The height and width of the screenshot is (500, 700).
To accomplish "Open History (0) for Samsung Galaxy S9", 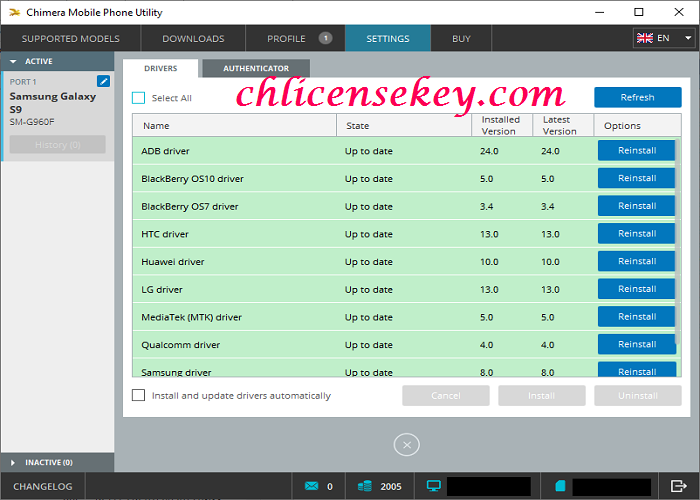I will point(58,145).
